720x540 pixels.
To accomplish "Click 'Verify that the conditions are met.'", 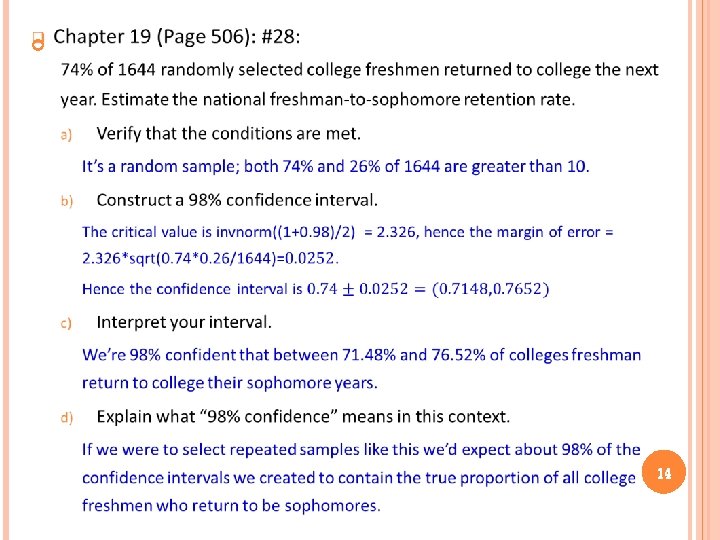I will tap(229, 133).
